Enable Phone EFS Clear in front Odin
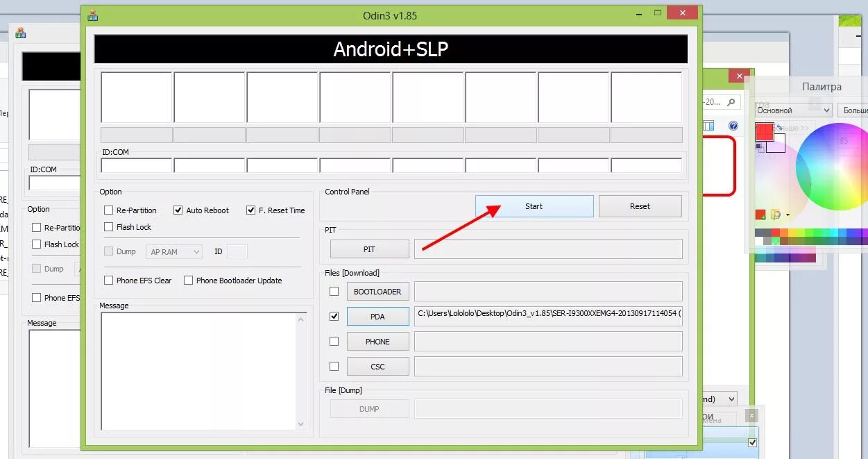The height and width of the screenshot is (459, 868). 108,281
